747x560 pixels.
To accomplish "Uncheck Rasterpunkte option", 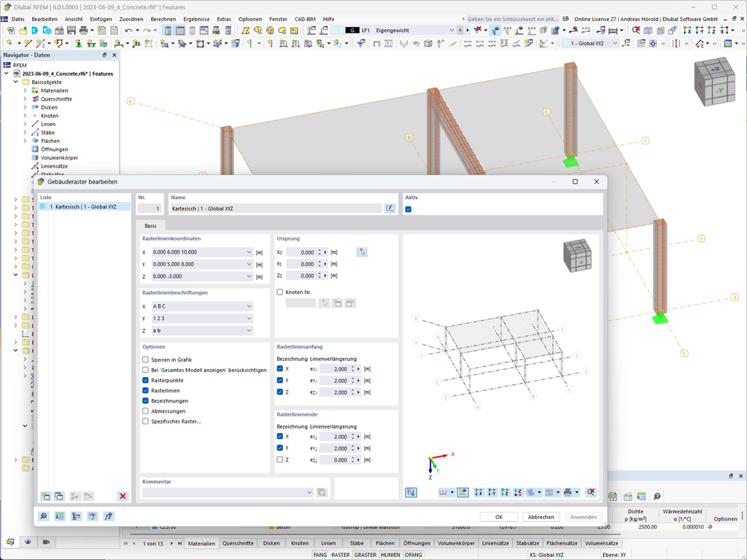I will [x=145, y=380].
